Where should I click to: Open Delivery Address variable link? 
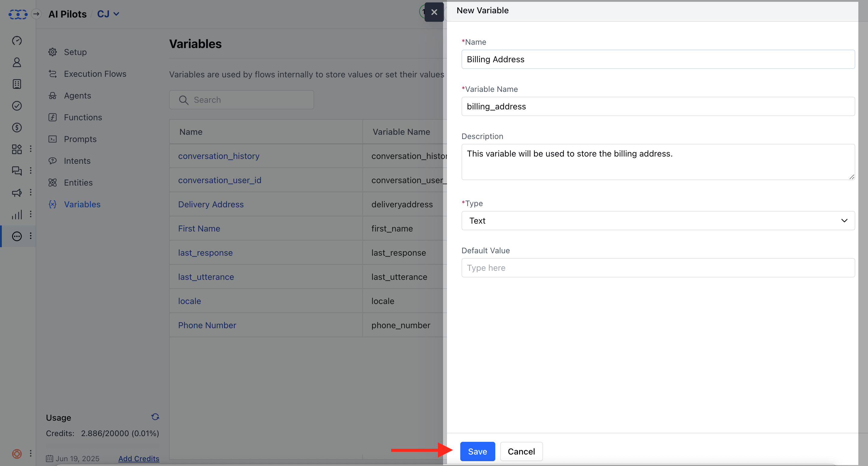pos(211,204)
